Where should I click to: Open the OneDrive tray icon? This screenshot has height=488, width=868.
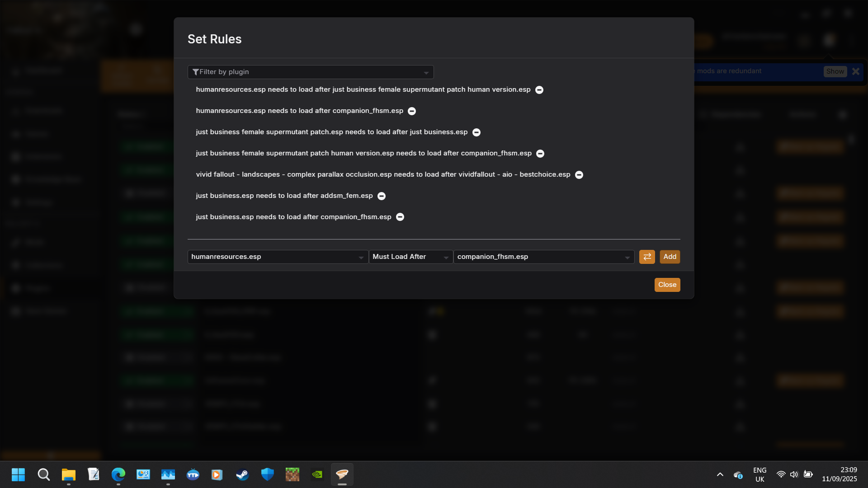pyautogui.click(x=738, y=475)
